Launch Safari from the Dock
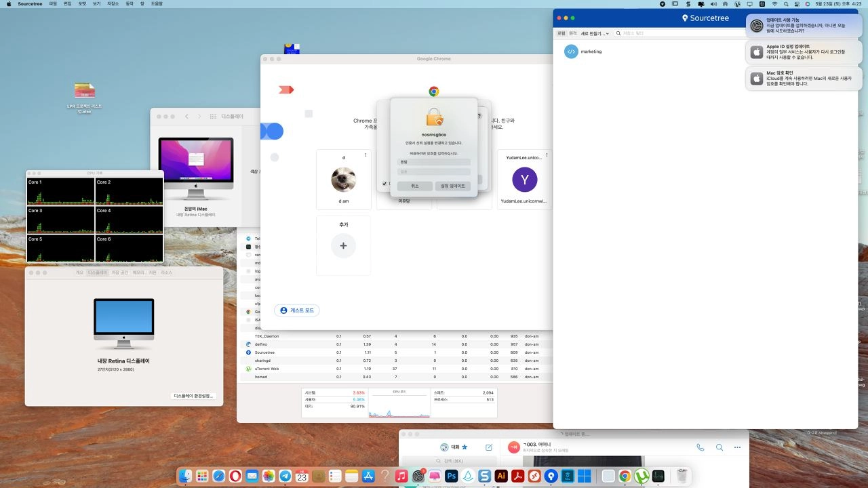Screen dimensions: 868x488 pyautogui.click(x=218, y=476)
